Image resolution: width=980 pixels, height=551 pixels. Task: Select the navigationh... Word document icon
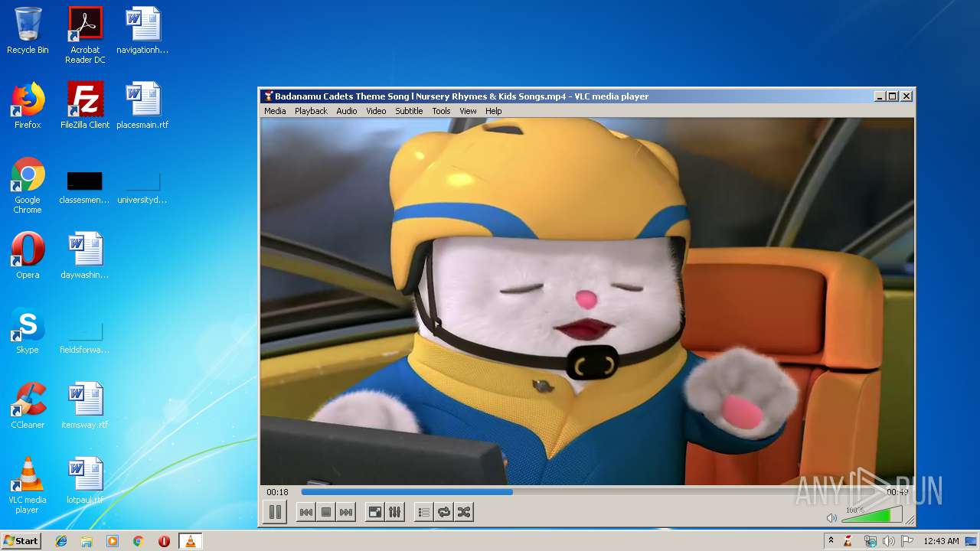coord(142,31)
